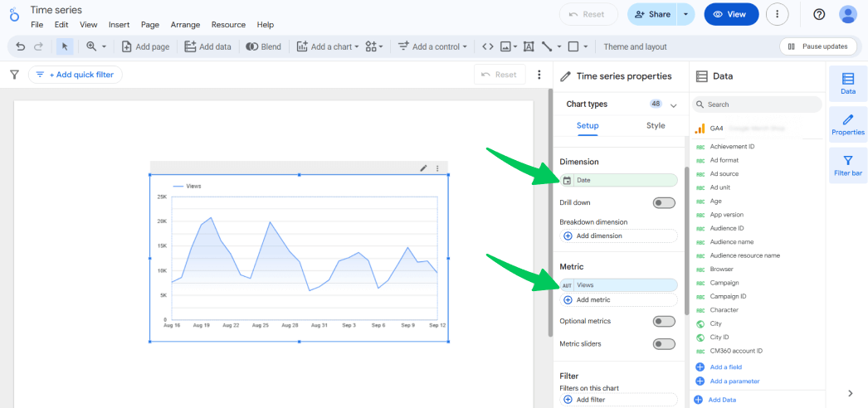Open the Blend data tool

pos(264,47)
